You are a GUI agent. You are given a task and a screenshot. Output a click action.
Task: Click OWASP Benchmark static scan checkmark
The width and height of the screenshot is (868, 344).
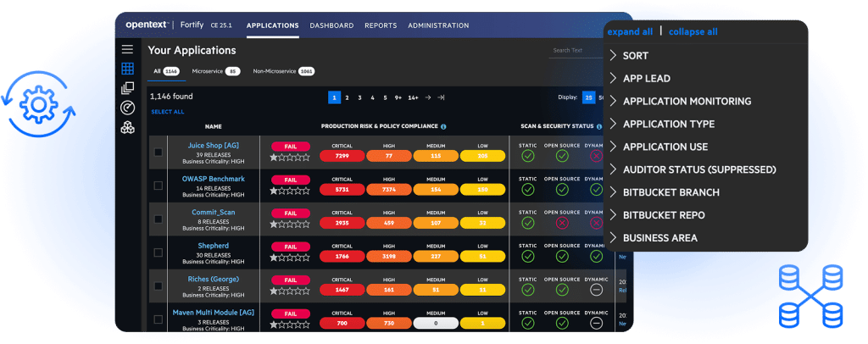point(528,190)
